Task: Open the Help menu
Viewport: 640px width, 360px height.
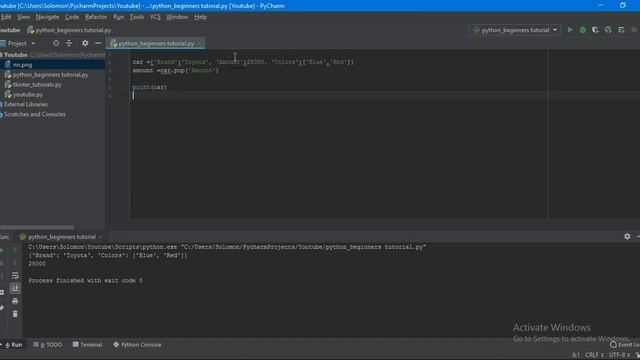Action: [200, 17]
